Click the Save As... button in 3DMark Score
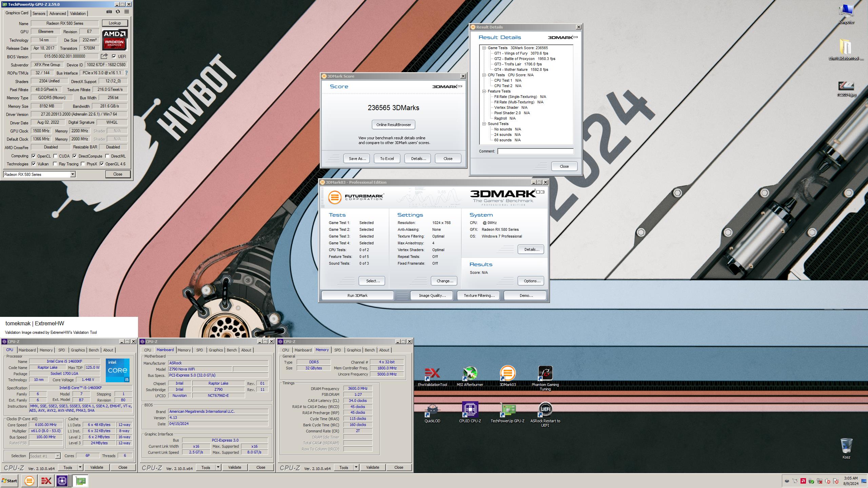 tap(357, 159)
